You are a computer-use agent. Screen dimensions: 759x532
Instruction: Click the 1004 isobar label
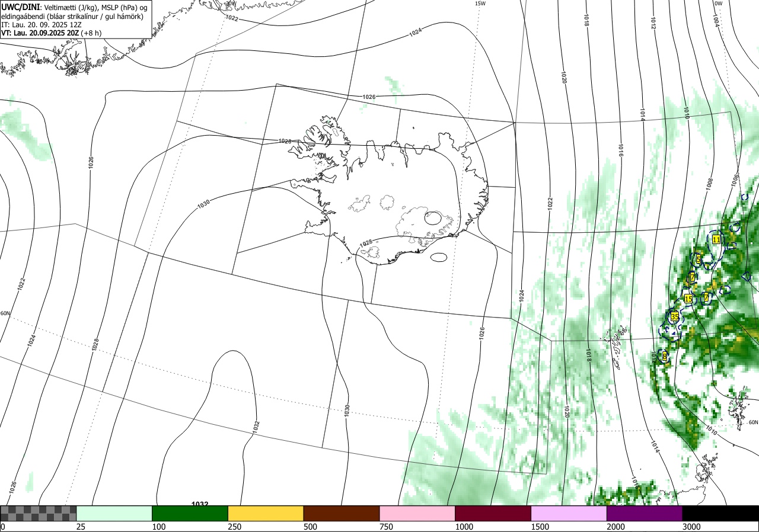pyautogui.click(x=715, y=21)
